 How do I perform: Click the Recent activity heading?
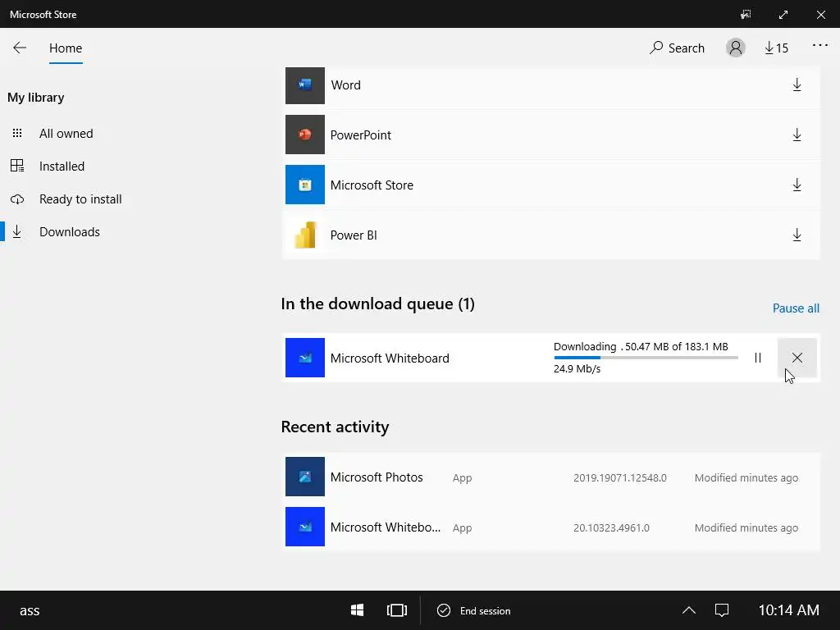coord(335,427)
